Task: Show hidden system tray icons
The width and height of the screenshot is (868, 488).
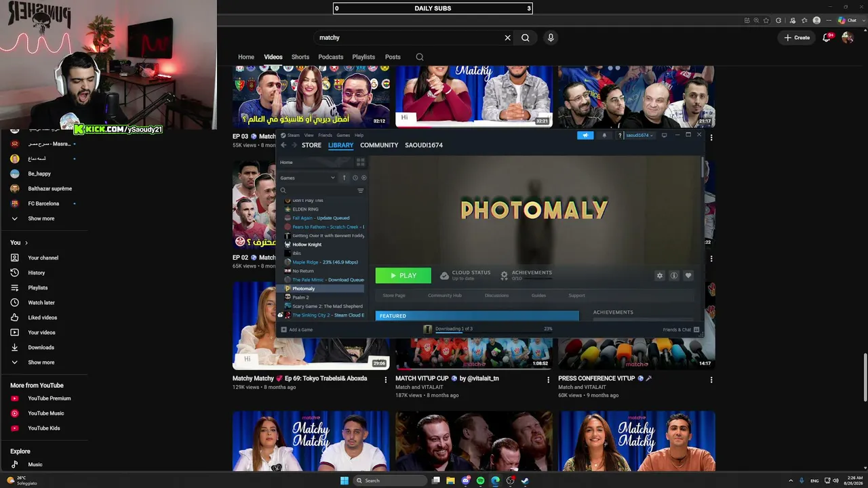Action: [791, 481]
